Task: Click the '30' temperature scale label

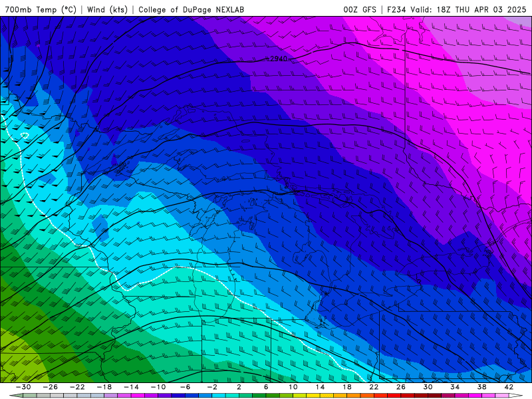Action: pos(428,387)
